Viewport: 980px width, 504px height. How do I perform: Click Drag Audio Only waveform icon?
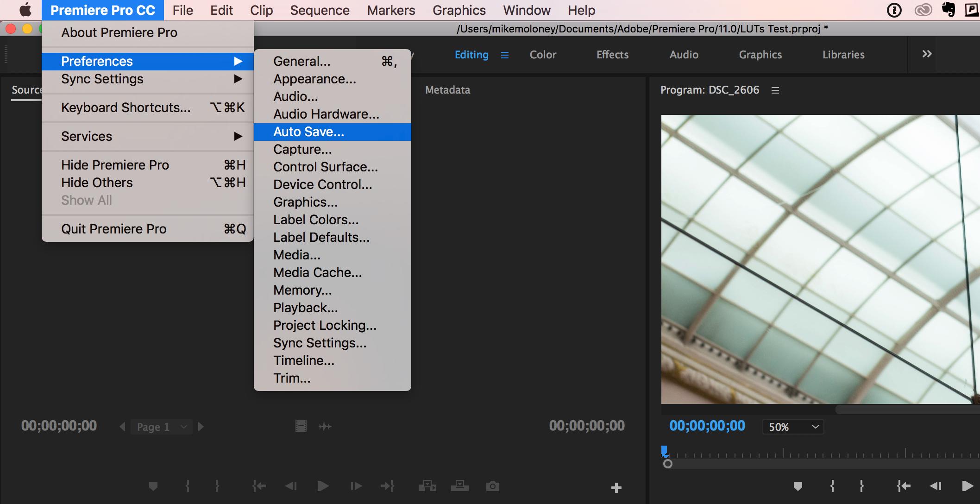point(325,426)
